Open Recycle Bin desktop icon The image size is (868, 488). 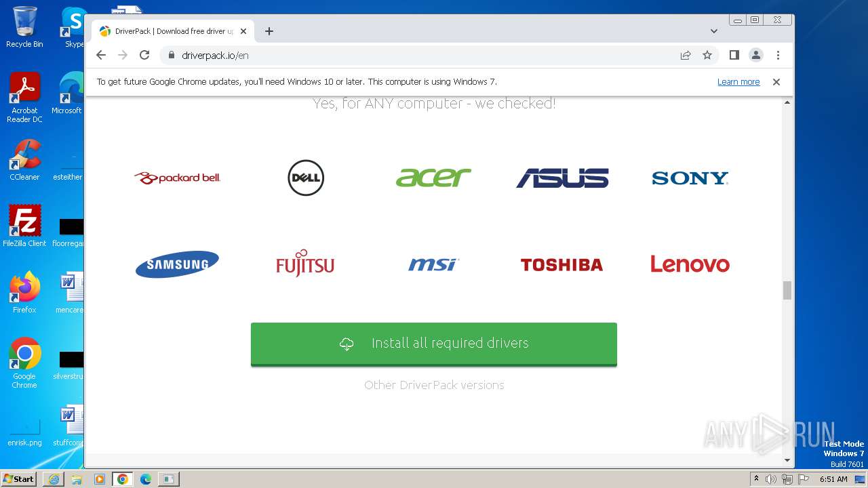pos(24,27)
